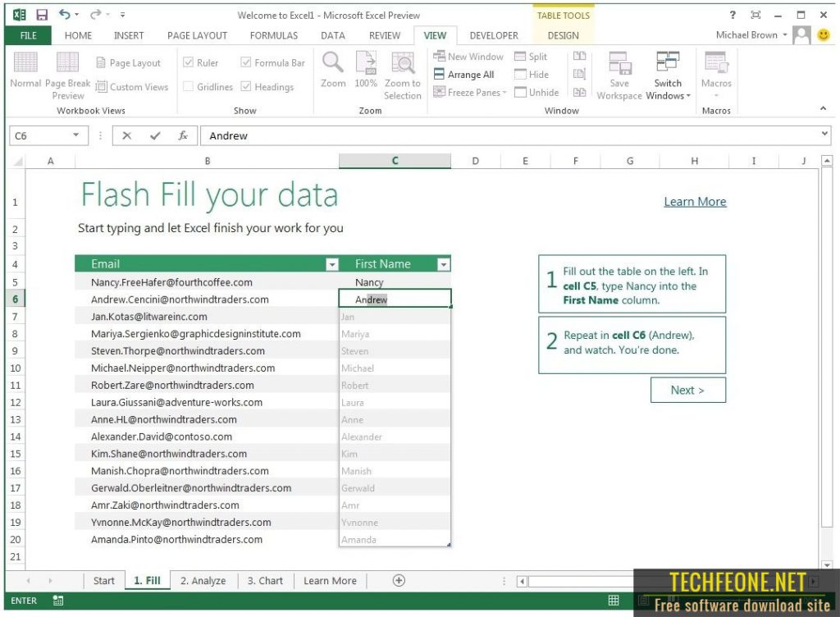Click the Redo arrow icon
Viewport: 840px width, 617px height.
96,15
